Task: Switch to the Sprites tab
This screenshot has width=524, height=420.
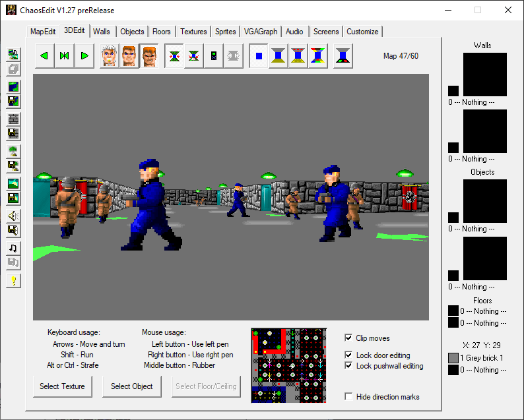Action: click(225, 32)
